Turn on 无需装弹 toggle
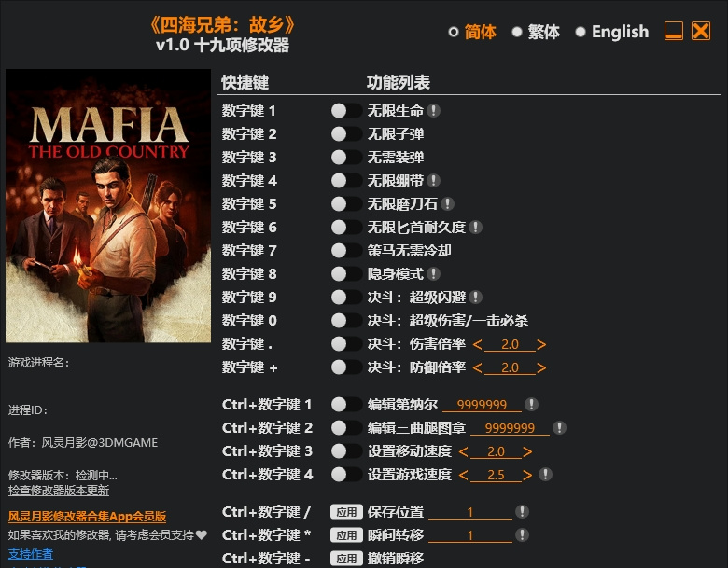The width and height of the screenshot is (728, 568). coord(346,158)
